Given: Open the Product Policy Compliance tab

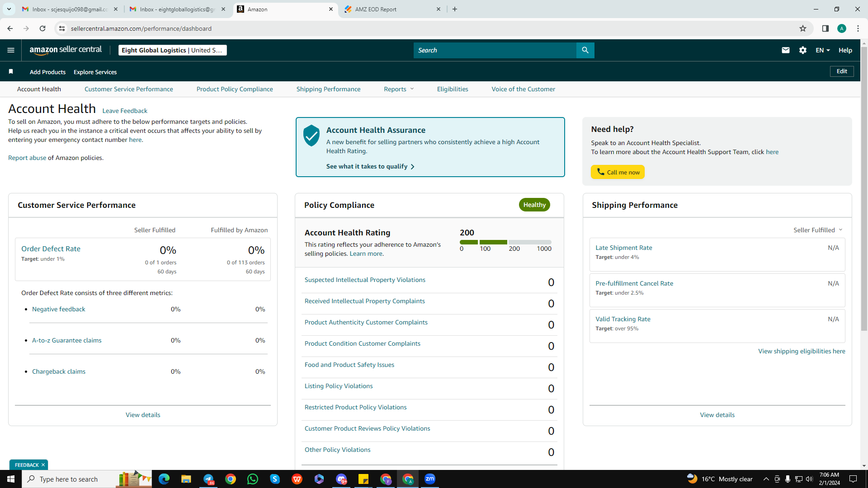Looking at the screenshot, I should coord(235,89).
